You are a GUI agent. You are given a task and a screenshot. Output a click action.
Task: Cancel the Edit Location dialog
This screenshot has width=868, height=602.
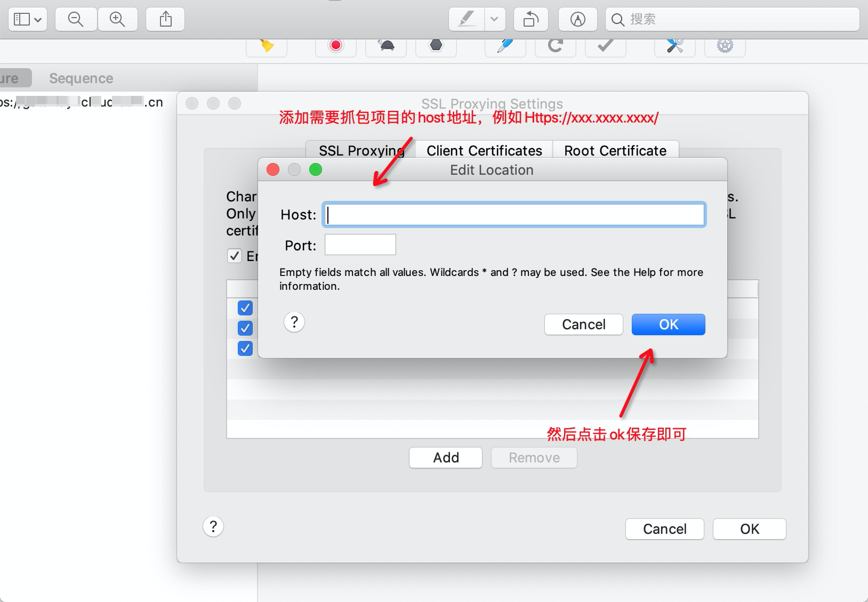click(584, 324)
